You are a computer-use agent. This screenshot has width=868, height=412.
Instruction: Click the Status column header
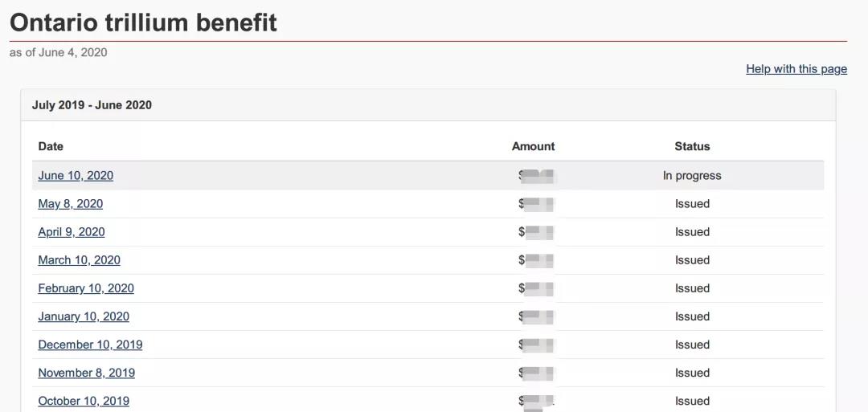coord(692,146)
